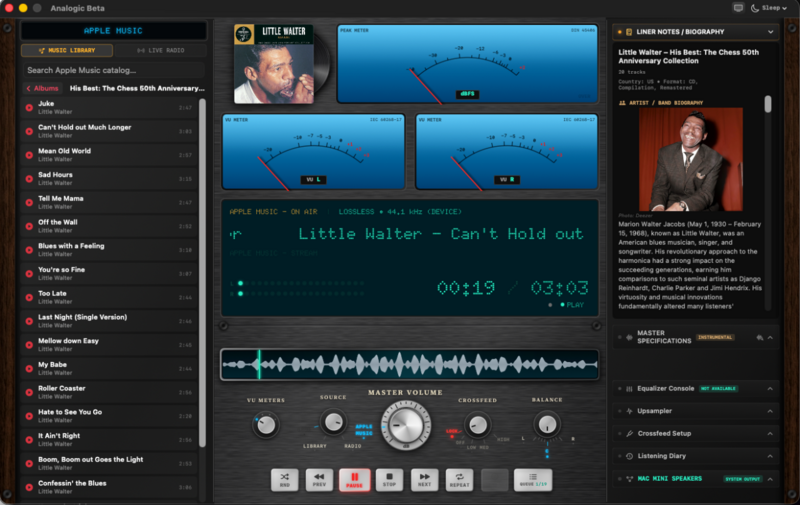
Task: Click the lookup icon in Master Specifications header
Action: coord(760,337)
